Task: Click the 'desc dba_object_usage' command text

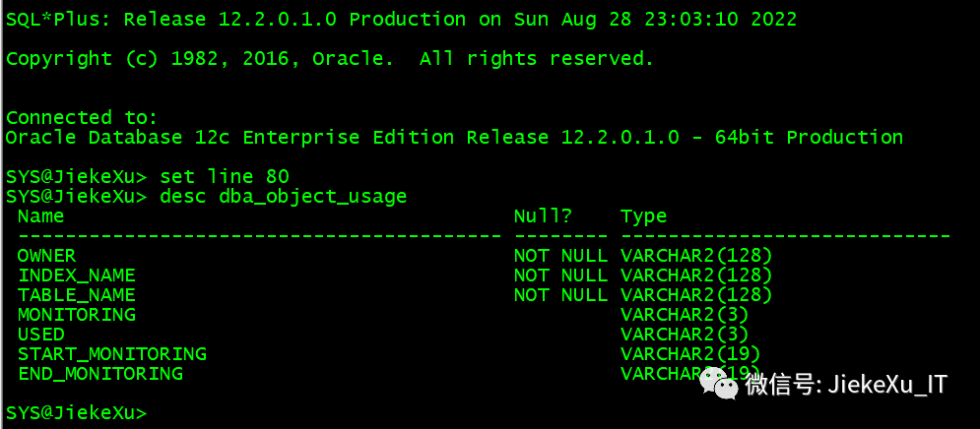Action: [x=284, y=197]
